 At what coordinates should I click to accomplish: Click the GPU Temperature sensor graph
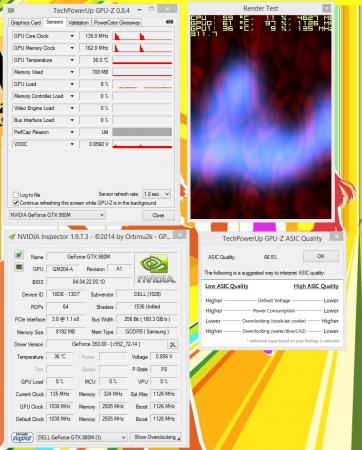point(142,60)
